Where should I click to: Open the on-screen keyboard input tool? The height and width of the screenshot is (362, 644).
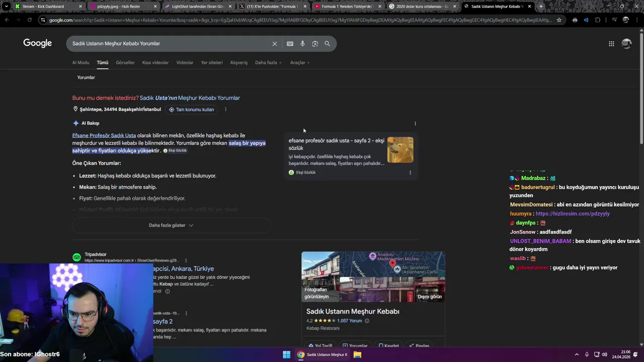290,44
